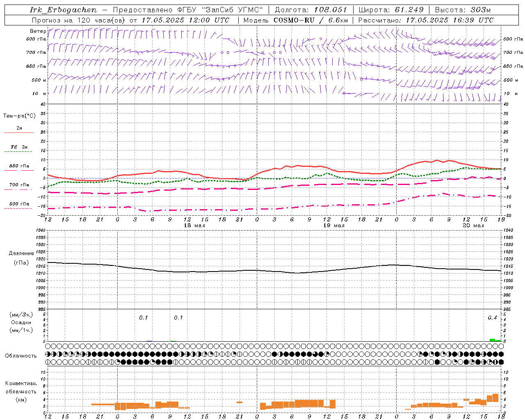Click the "19 мая" date label
The width and height of the screenshot is (525, 420).
point(334,226)
